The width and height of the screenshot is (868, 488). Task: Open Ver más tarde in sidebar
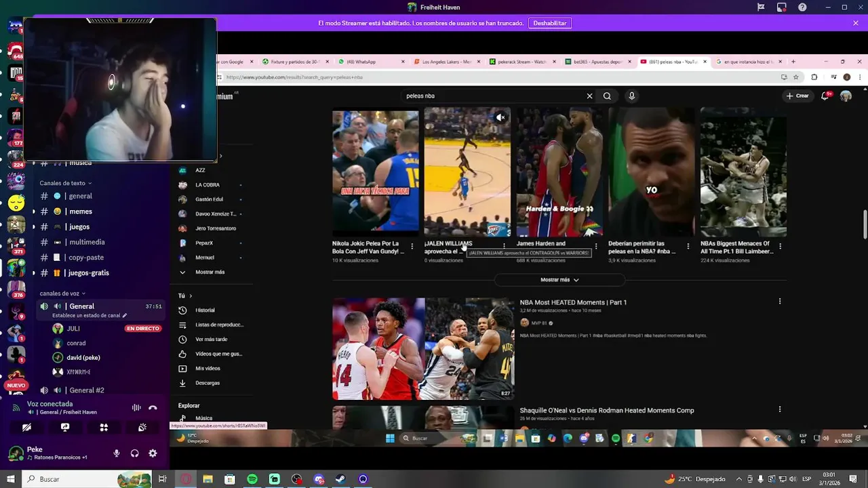tap(210, 340)
